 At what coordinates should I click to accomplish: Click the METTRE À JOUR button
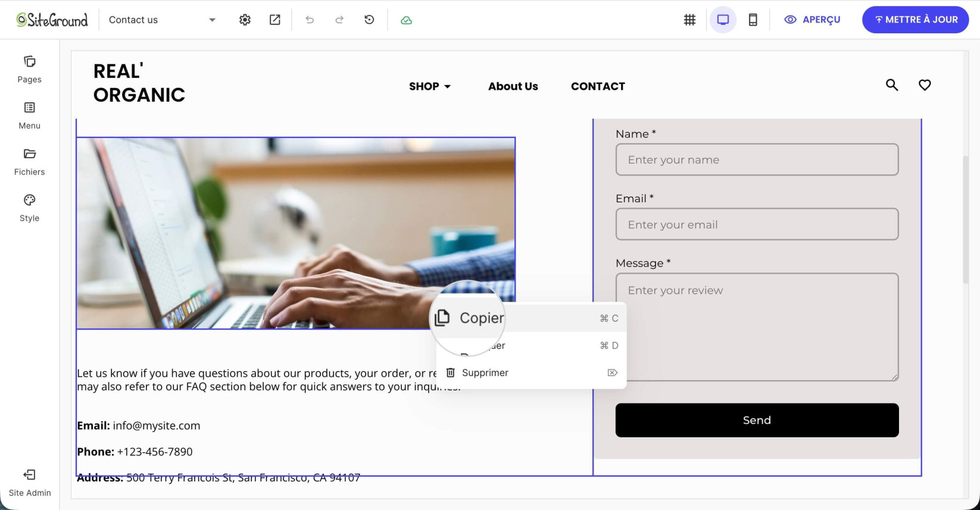click(x=915, y=20)
